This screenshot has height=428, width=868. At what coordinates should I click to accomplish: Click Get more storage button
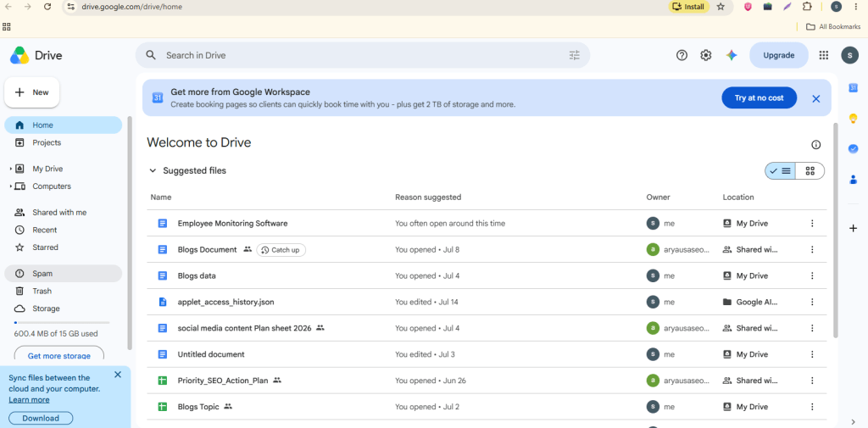point(59,355)
